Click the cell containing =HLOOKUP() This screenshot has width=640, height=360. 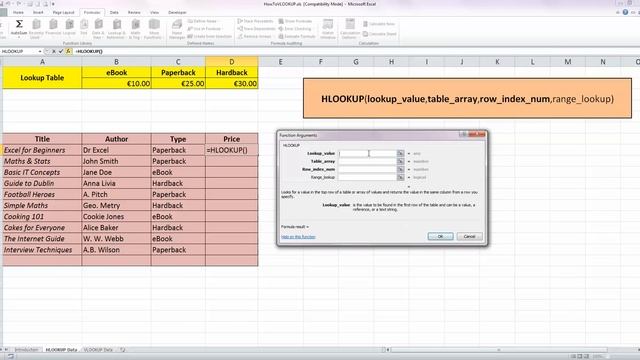point(231,150)
